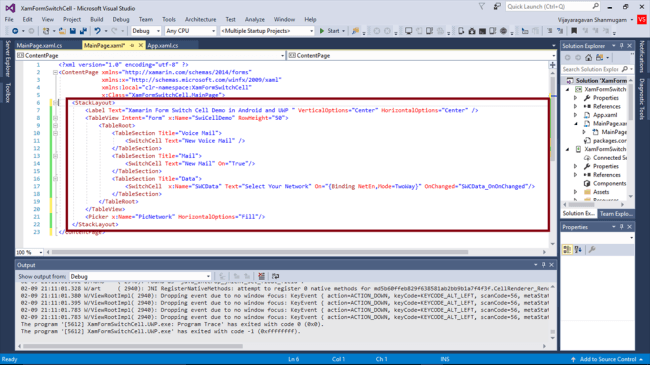Select packages.config in Solution Explorer
650x365 pixels.
pos(606,141)
